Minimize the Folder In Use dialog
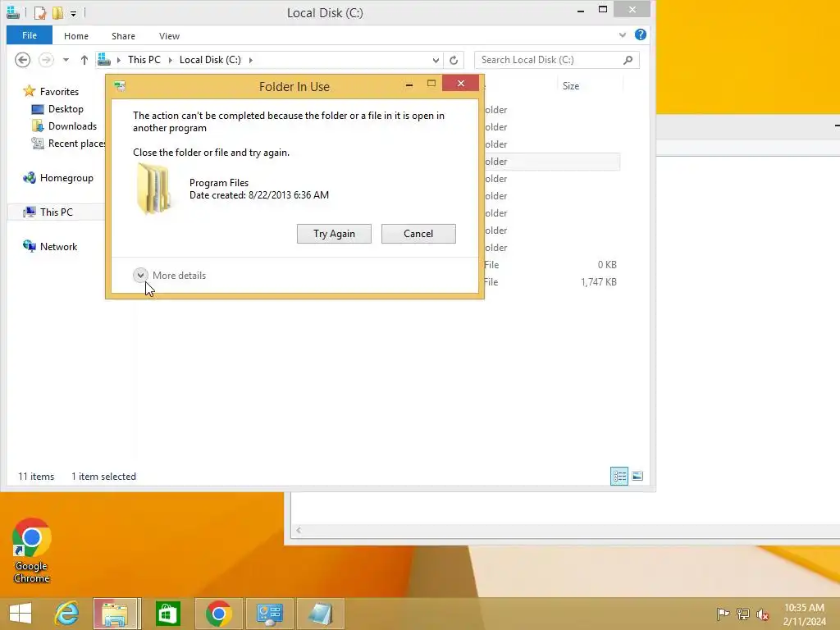Viewport: 840px width, 630px height. tap(409, 84)
